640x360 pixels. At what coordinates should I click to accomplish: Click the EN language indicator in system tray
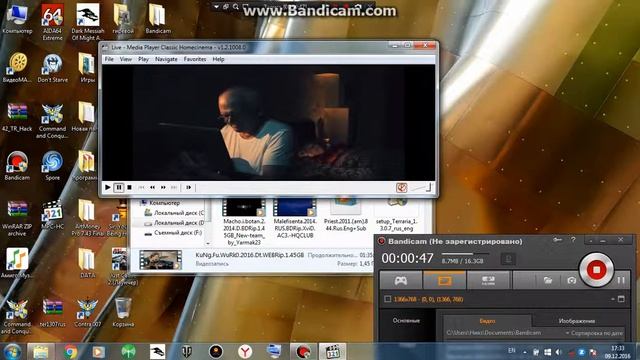(511, 351)
